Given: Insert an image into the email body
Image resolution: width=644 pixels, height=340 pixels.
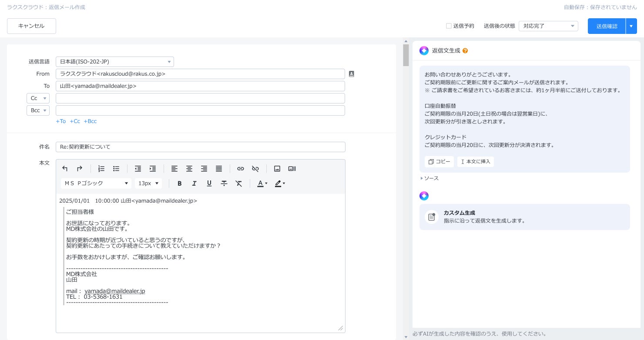Looking at the screenshot, I should [277, 169].
